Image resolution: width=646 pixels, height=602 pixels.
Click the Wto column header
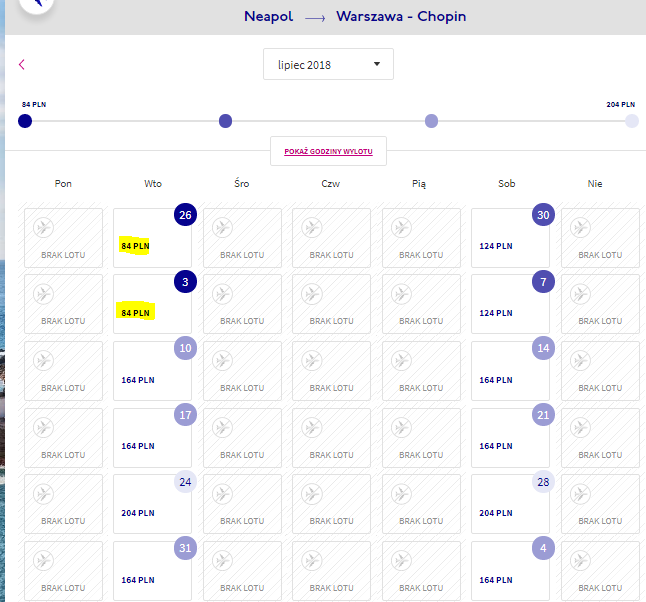(153, 183)
